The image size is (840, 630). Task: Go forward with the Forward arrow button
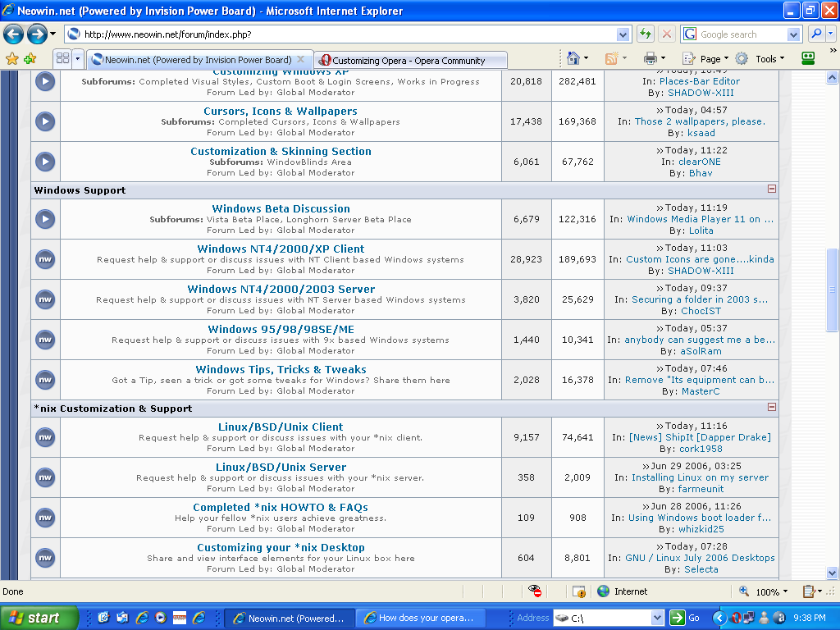pyautogui.click(x=37, y=34)
